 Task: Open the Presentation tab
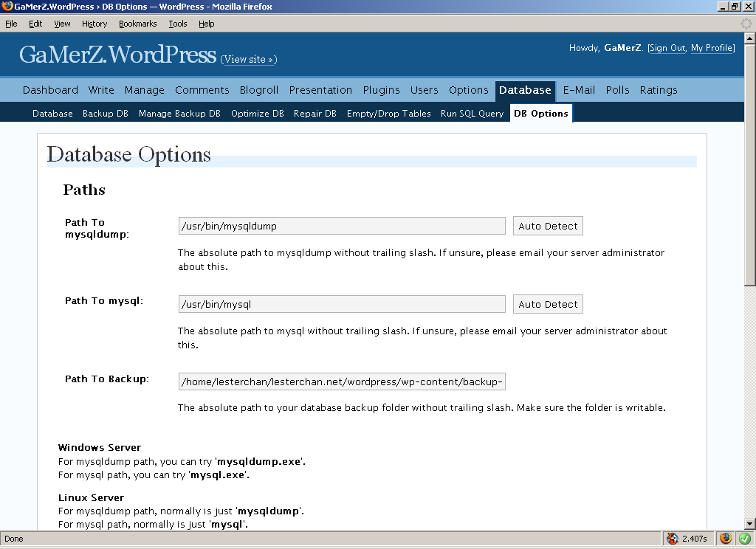(320, 90)
